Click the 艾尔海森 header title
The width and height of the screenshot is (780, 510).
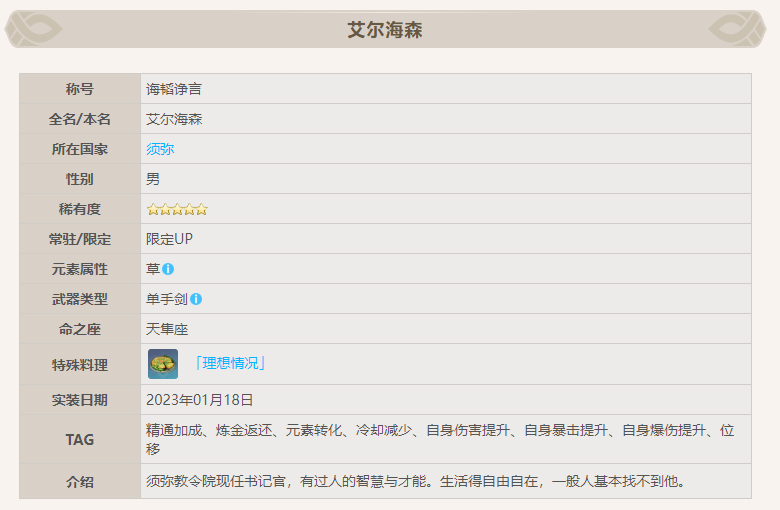click(385, 30)
